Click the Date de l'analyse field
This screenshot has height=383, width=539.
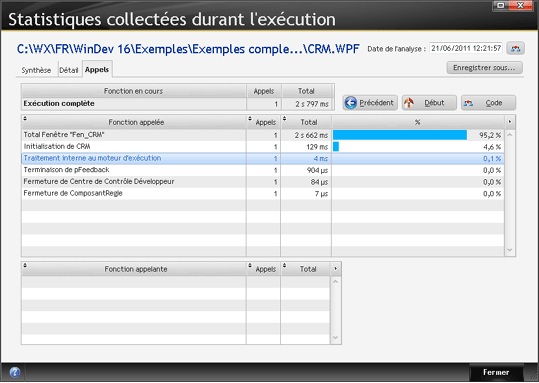(x=466, y=48)
